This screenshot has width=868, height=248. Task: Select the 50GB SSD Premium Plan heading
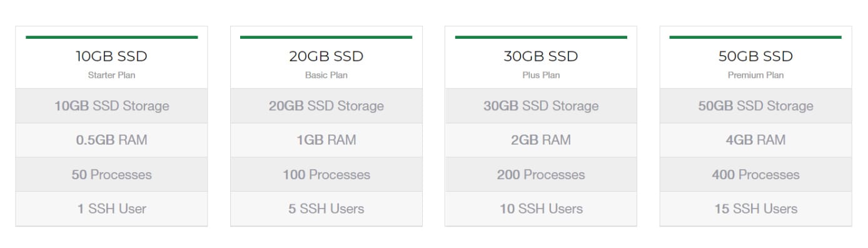pyautogui.click(x=755, y=56)
